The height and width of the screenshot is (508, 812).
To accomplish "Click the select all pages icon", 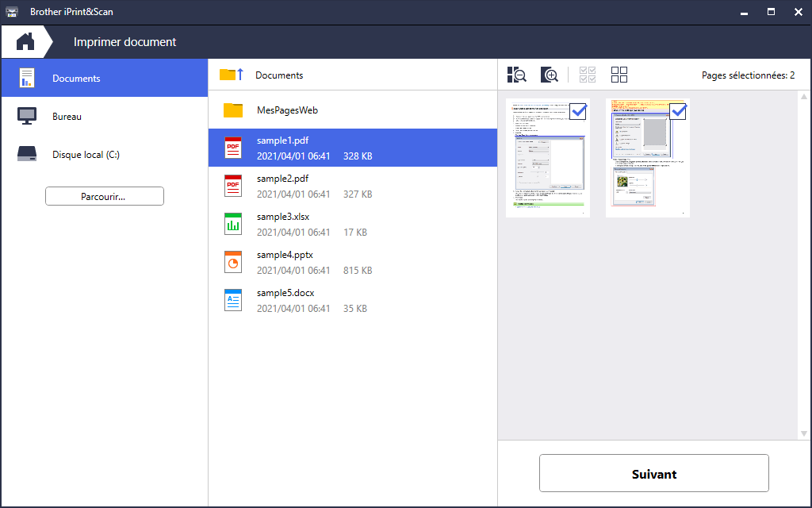I will pos(588,75).
